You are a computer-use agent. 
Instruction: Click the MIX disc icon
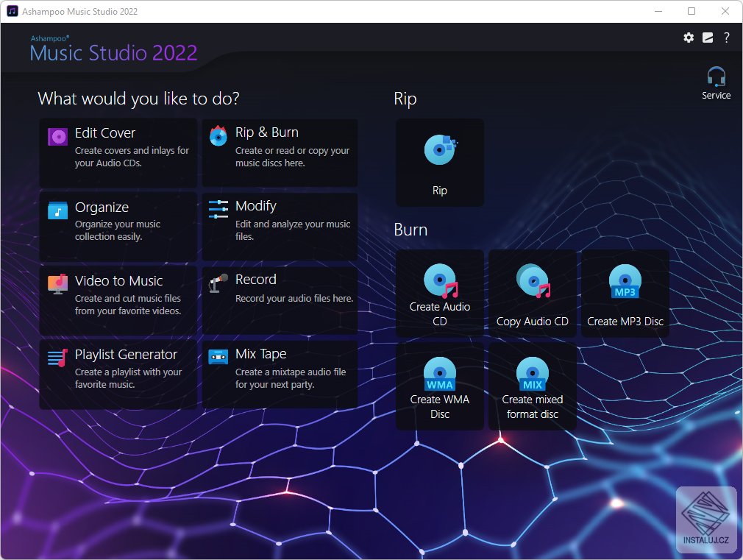click(533, 374)
